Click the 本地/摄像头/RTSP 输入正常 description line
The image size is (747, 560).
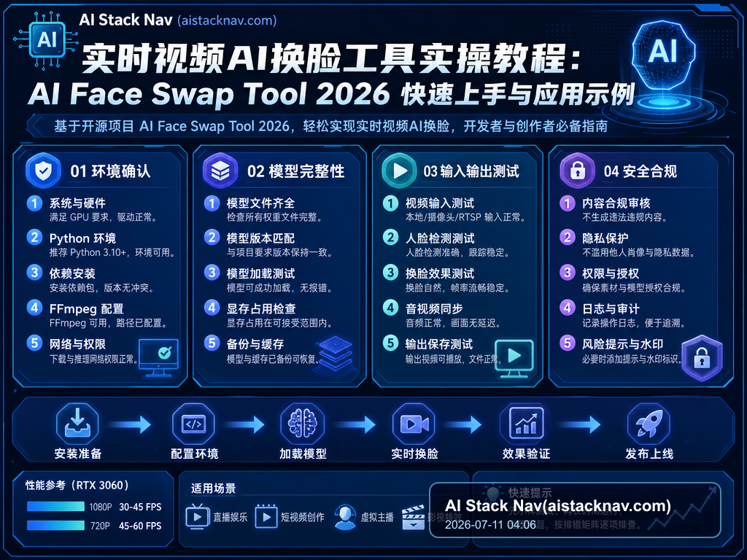pos(466,217)
